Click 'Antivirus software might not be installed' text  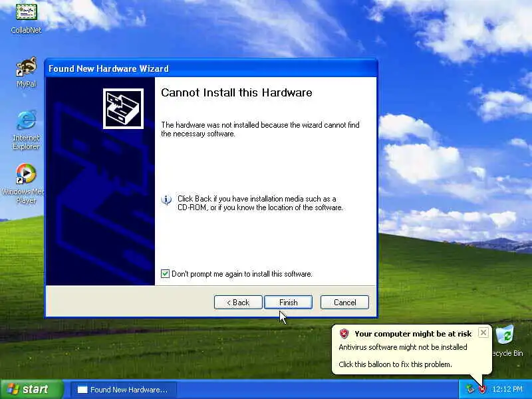pyautogui.click(x=403, y=347)
